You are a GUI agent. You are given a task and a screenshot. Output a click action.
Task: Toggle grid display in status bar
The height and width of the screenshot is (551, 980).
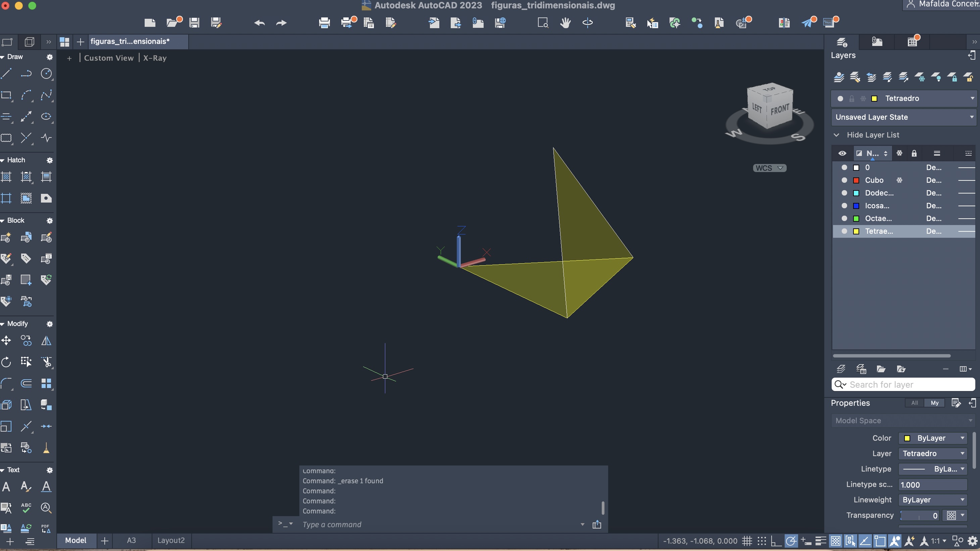(x=747, y=541)
